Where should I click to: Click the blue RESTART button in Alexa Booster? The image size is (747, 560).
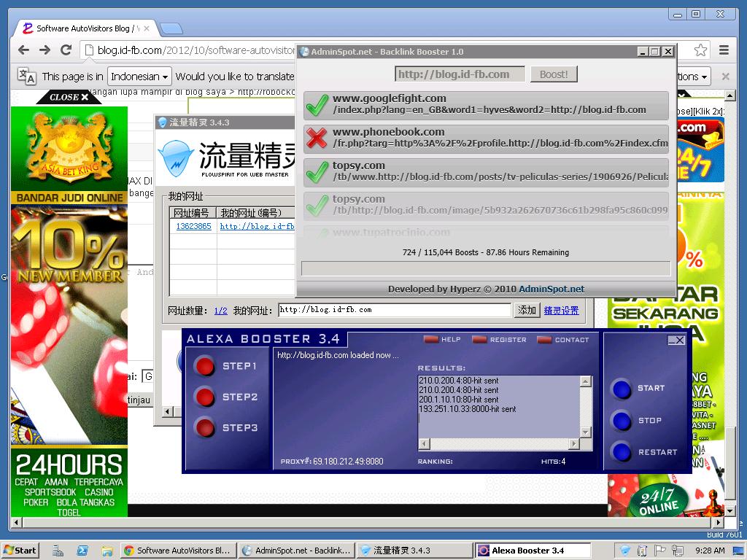pyautogui.click(x=622, y=452)
